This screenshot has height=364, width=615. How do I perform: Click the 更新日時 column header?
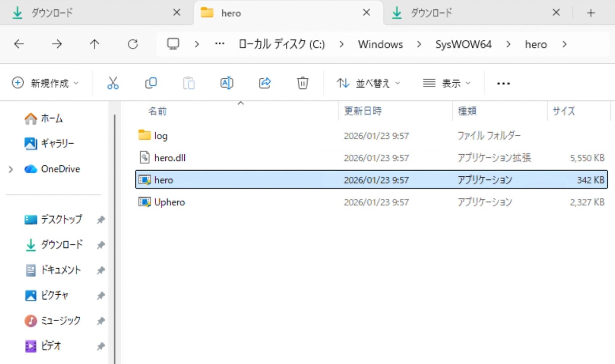pos(363,111)
